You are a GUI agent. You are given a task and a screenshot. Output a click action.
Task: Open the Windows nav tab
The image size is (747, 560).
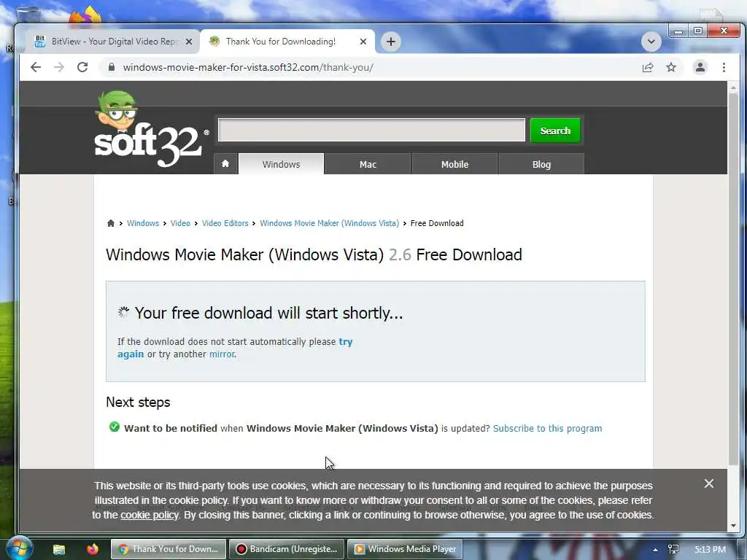[x=281, y=164]
